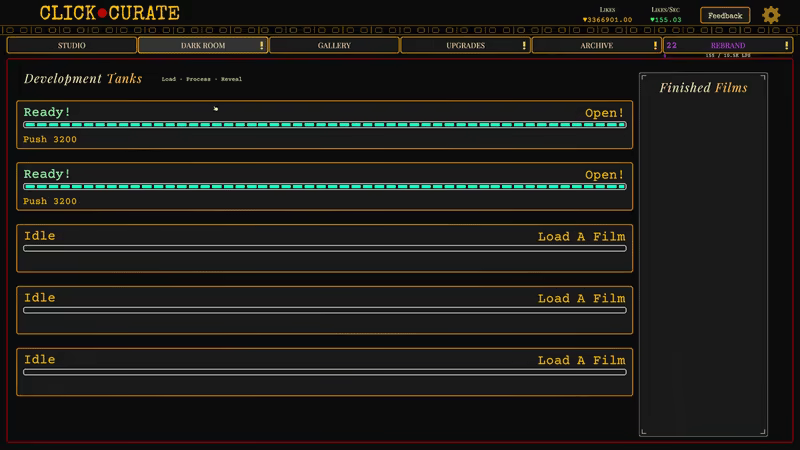
Task: Click the alert mark on Upgrades tab
Action: click(524, 45)
